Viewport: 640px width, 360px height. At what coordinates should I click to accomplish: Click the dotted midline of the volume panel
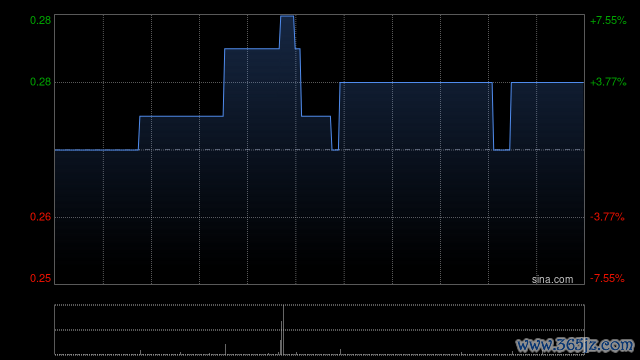(319, 330)
